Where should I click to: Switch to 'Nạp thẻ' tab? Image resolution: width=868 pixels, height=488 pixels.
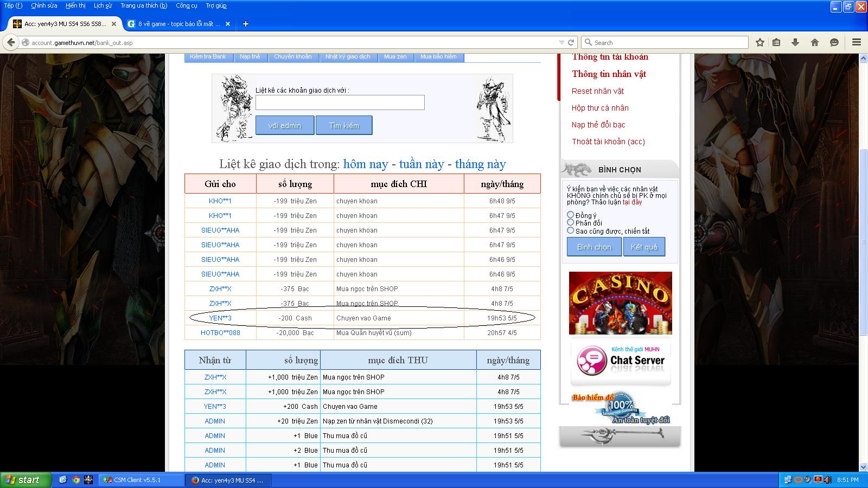coord(250,57)
